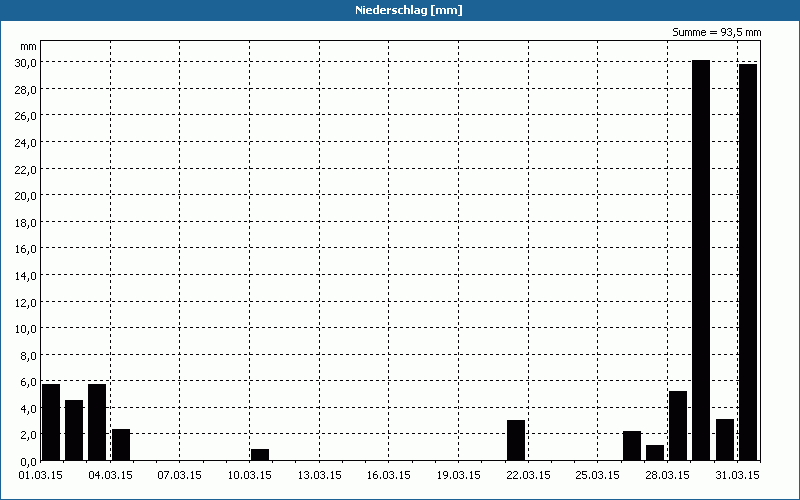Click the bar for 03.03.15
This screenshot has width=800, height=500.
pos(97,422)
